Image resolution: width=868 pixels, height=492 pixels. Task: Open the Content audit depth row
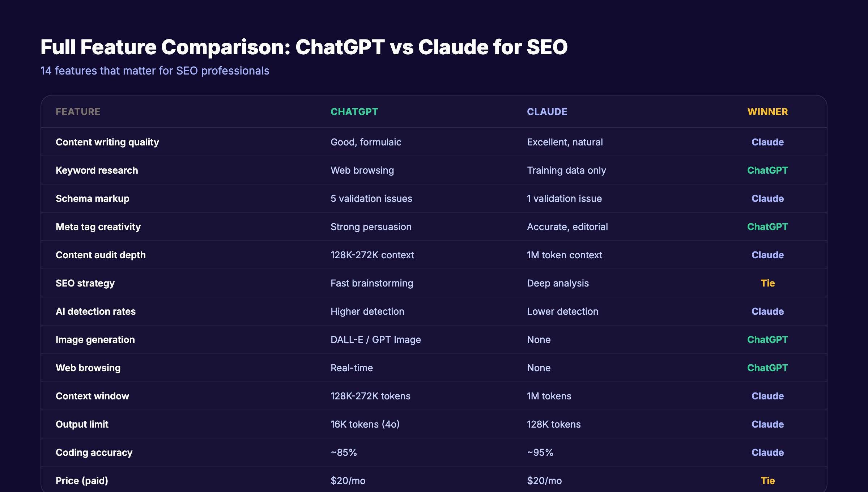coord(101,255)
